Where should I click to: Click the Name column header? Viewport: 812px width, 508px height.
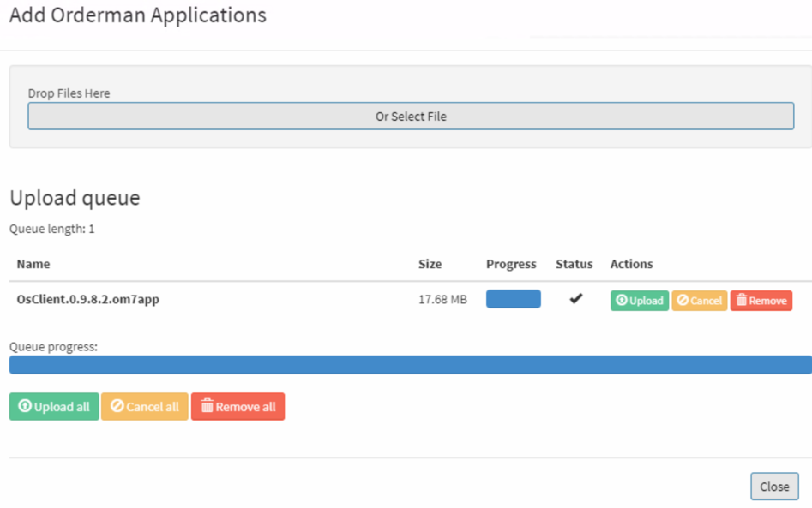click(x=33, y=264)
